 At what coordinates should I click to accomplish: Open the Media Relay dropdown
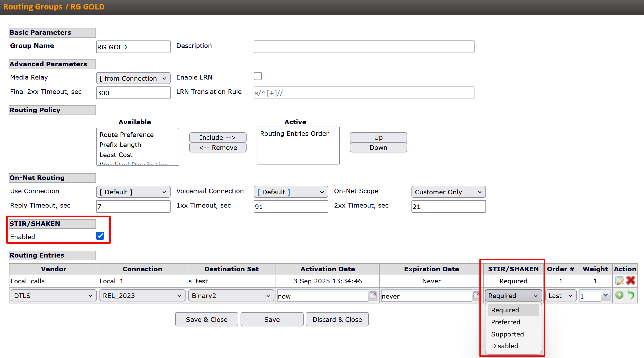pyautogui.click(x=133, y=78)
